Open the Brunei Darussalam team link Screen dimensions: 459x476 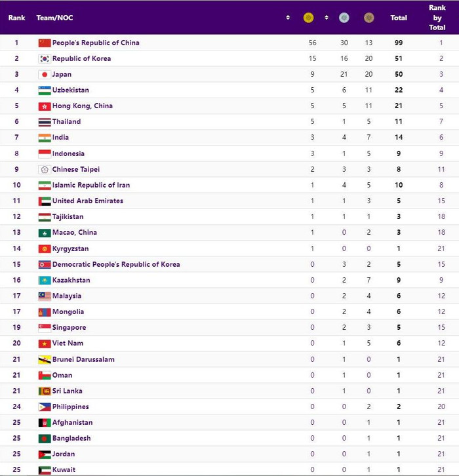[x=83, y=359]
